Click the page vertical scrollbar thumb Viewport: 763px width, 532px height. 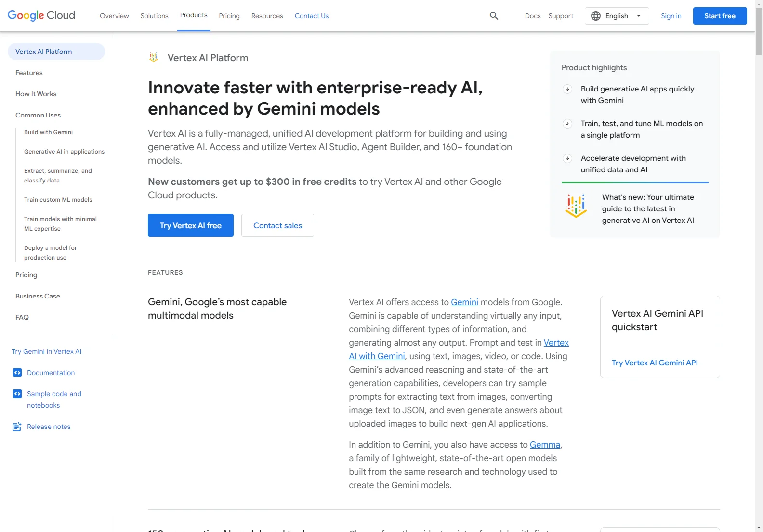click(759, 32)
